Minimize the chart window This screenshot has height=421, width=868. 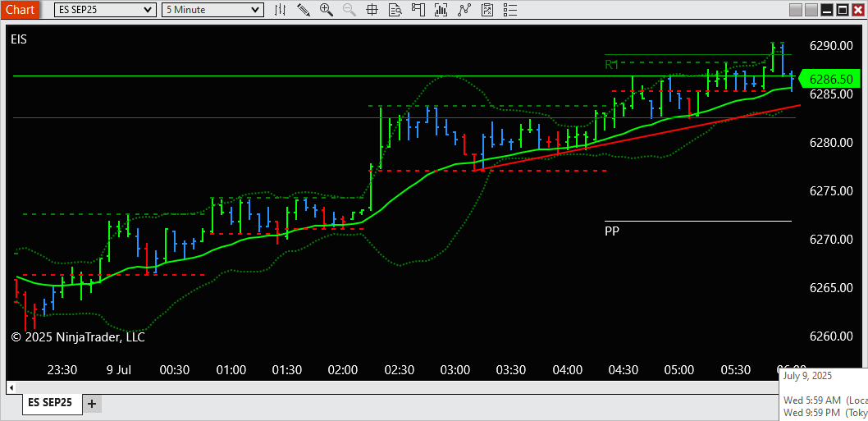point(827,10)
